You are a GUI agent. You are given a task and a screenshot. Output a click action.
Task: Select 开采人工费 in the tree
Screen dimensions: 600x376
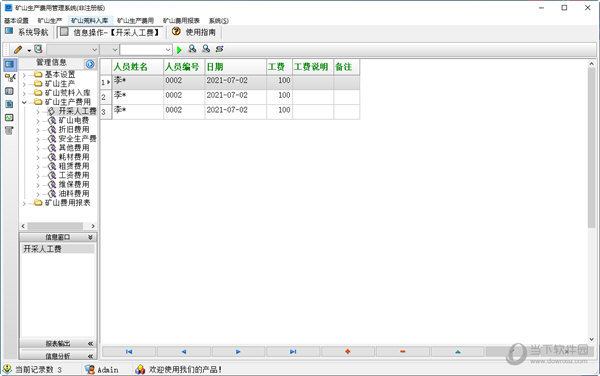77,111
